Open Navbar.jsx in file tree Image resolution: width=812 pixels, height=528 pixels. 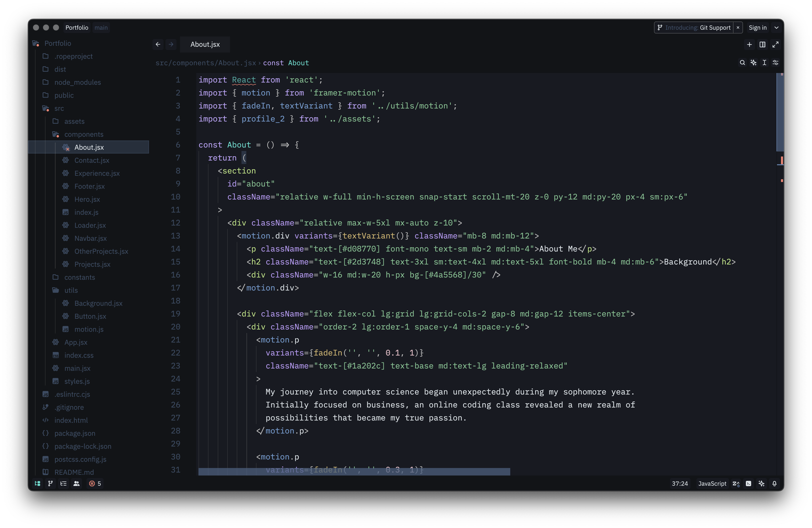[x=89, y=238]
